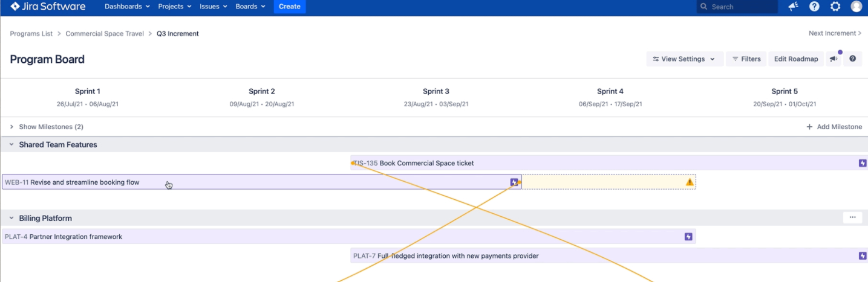This screenshot has width=868, height=282.
Task: Expand the Show Milestones (2) row
Action: coord(47,127)
